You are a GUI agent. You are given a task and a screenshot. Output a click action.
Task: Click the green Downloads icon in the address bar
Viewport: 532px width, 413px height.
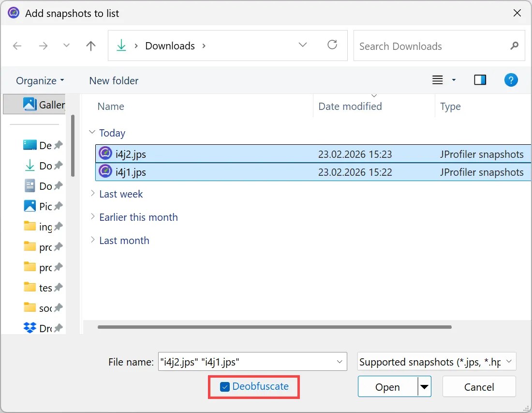121,45
